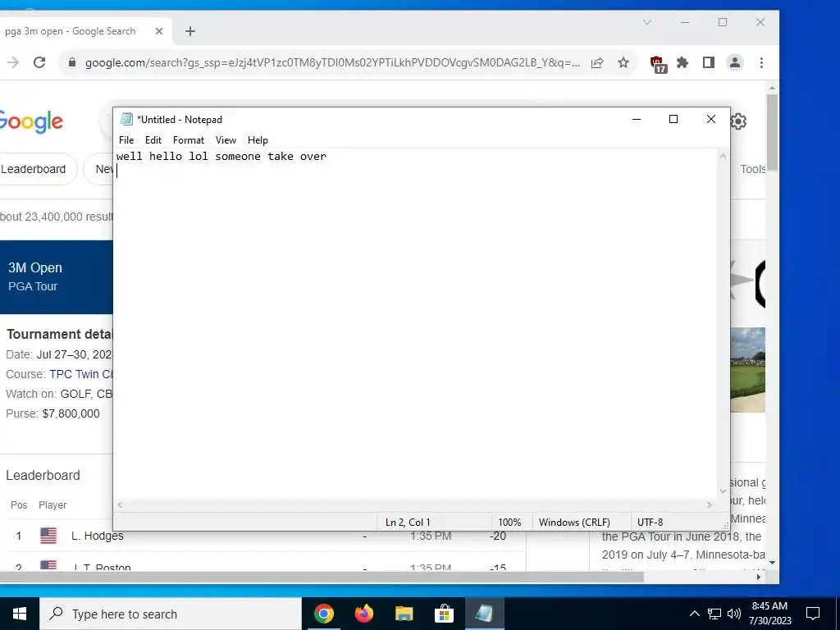Open Notepad View menu
This screenshot has height=630, width=840.
coord(226,139)
